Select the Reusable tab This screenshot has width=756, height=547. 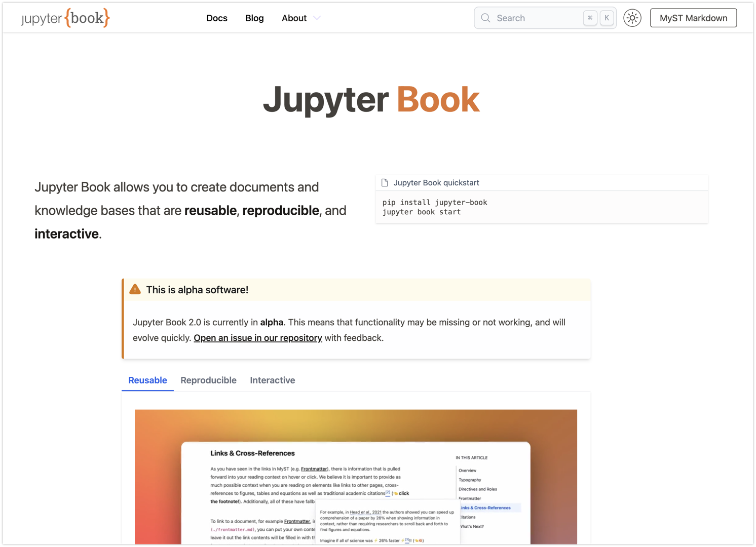(147, 380)
